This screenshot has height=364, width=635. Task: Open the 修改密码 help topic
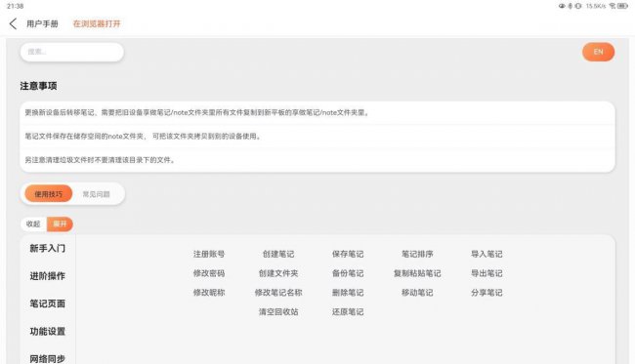tap(209, 273)
